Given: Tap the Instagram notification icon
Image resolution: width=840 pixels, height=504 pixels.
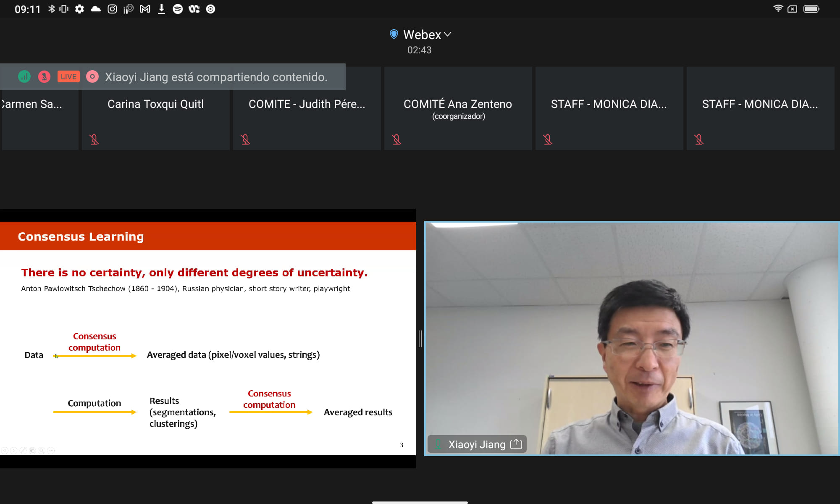Looking at the screenshot, I should pyautogui.click(x=112, y=9).
